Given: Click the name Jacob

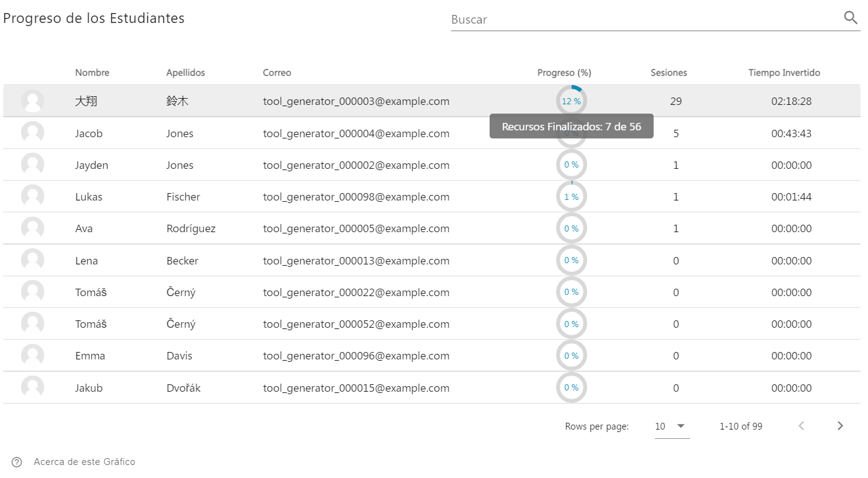Looking at the screenshot, I should click(89, 133).
